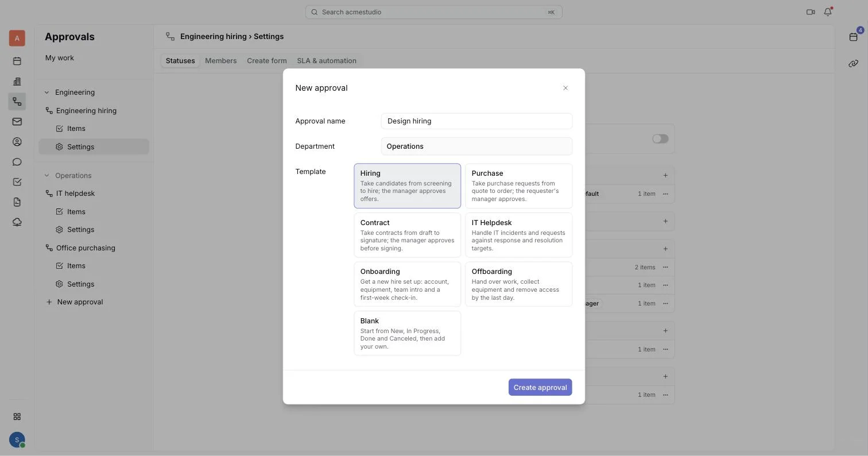Open the checkbox tasks icon in the left rail
This screenshot has height=456, width=868.
[17, 182]
